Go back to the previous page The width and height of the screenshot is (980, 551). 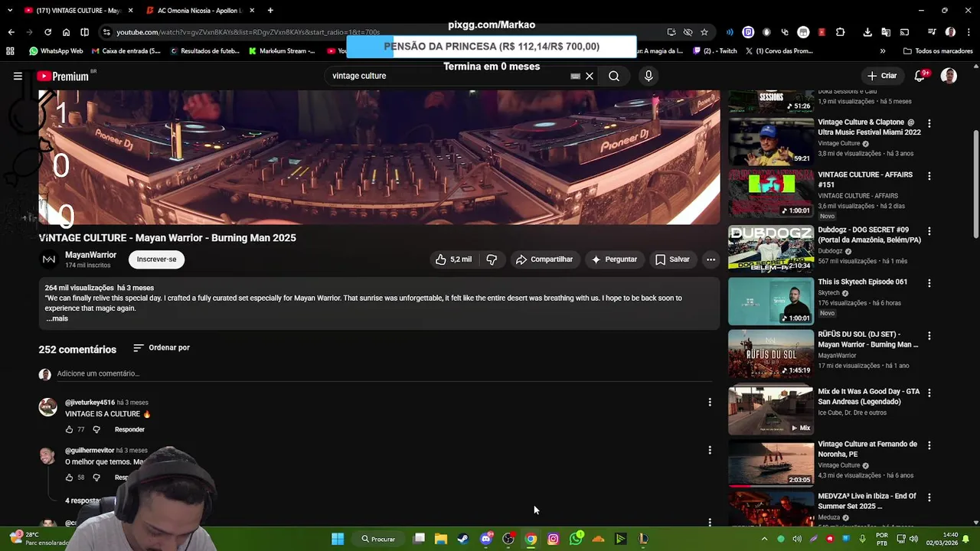(x=11, y=32)
